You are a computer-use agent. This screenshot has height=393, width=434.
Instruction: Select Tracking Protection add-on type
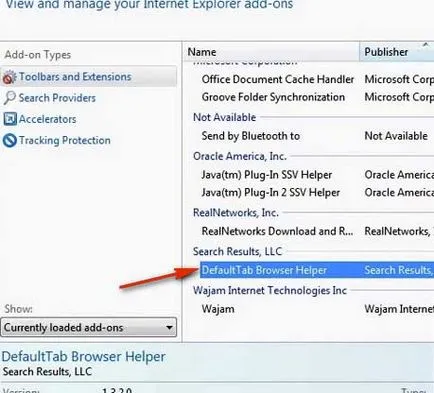pyautogui.click(x=65, y=140)
